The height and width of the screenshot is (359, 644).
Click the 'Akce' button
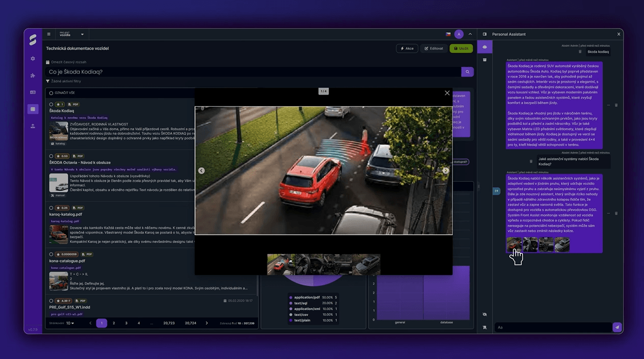coord(407,49)
